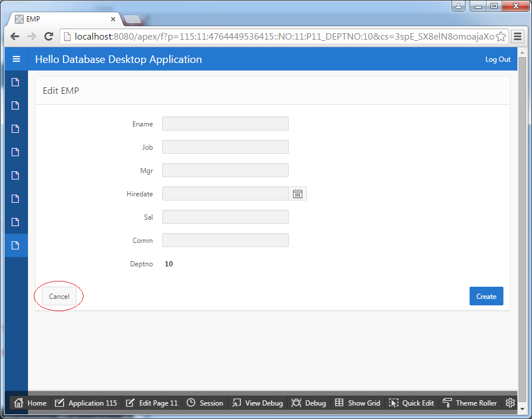Image resolution: width=532 pixels, height=419 pixels.
Task: Click Edit Page 11 in toolbar
Action: tap(152, 403)
